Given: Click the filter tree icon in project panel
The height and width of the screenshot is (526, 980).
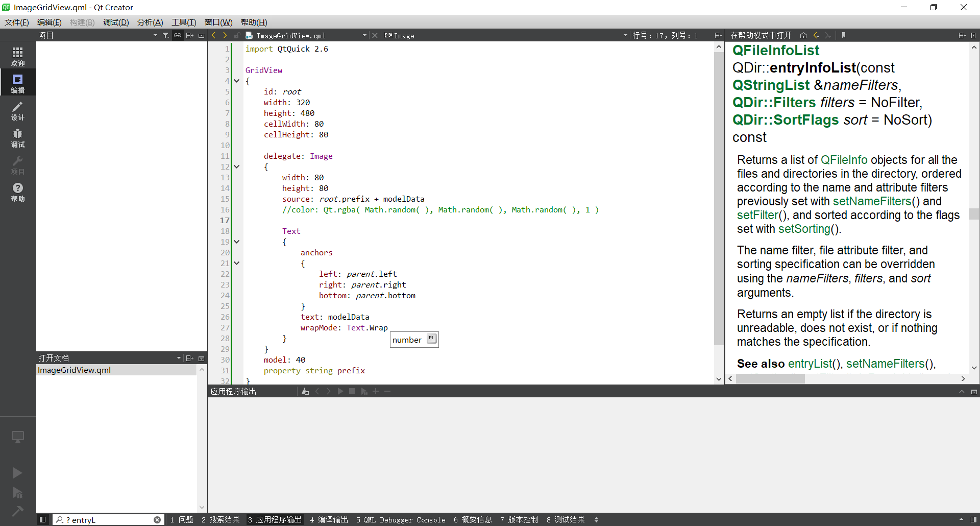Looking at the screenshot, I should (x=166, y=35).
